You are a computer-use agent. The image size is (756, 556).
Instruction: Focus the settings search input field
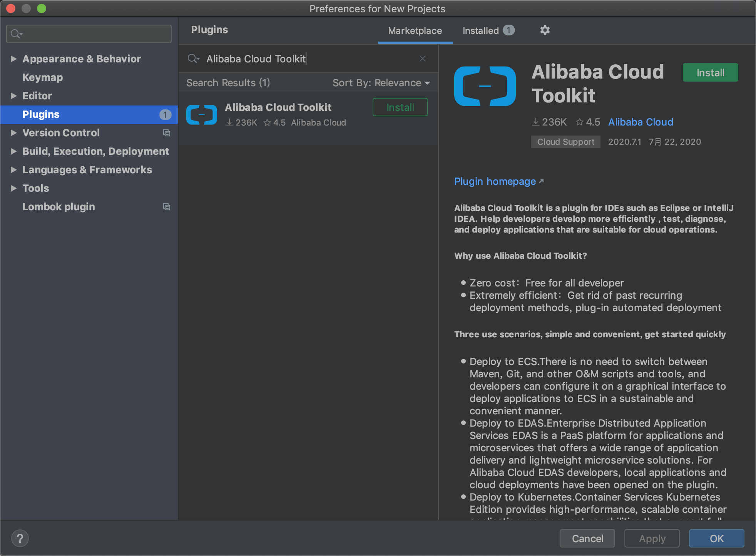[x=89, y=34]
